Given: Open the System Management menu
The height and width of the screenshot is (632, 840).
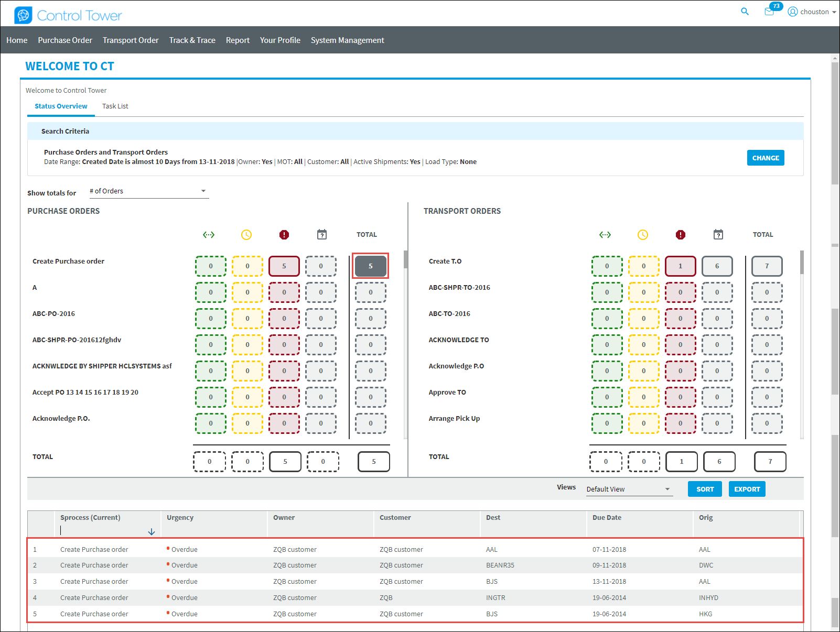Looking at the screenshot, I should 347,40.
